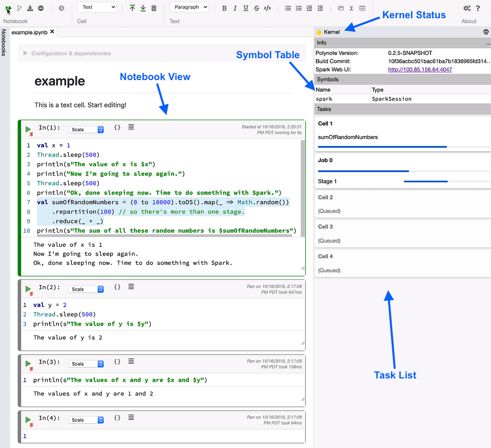Toggle output lines icon for cell In(2)

click(x=131, y=286)
